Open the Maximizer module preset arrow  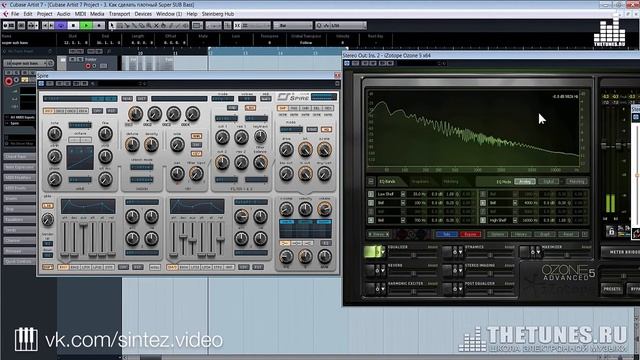coord(538,252)
